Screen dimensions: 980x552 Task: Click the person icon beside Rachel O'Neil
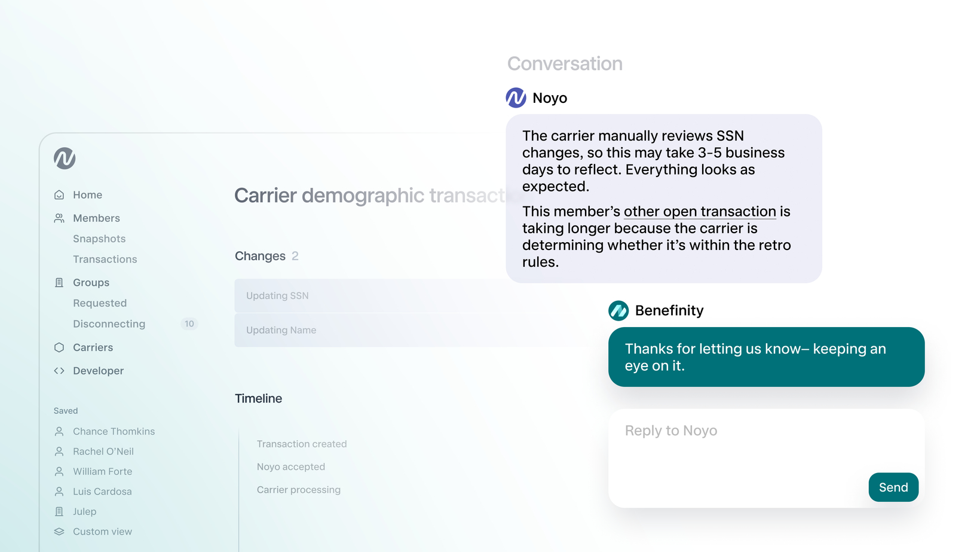(59, 452)
